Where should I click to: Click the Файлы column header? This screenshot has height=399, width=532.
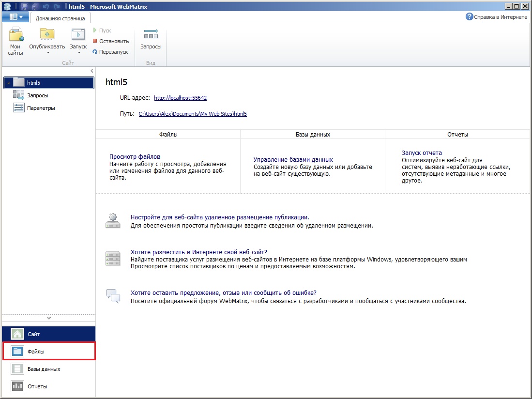coord(168,134)
